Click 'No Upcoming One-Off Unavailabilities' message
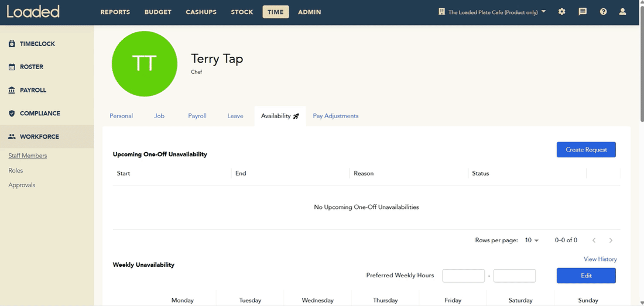 pos(366,207)
